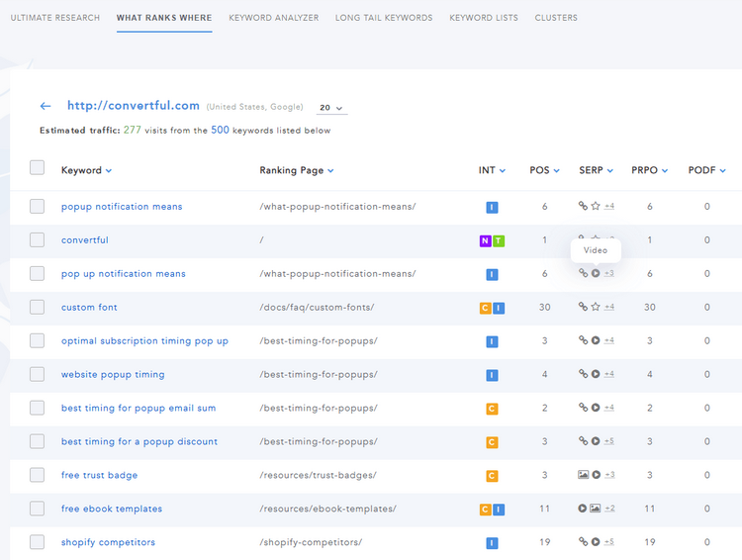The width and height of the screenshot is (742, 560).
Task: Expand +5 SERP features for 'shopify competitors'
Action: click(x=609, y=541)
